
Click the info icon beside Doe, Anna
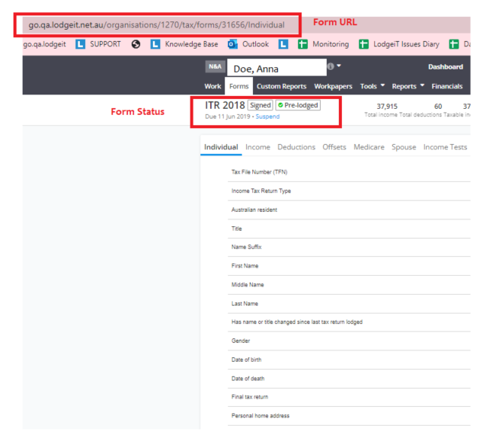pos(331,66)
